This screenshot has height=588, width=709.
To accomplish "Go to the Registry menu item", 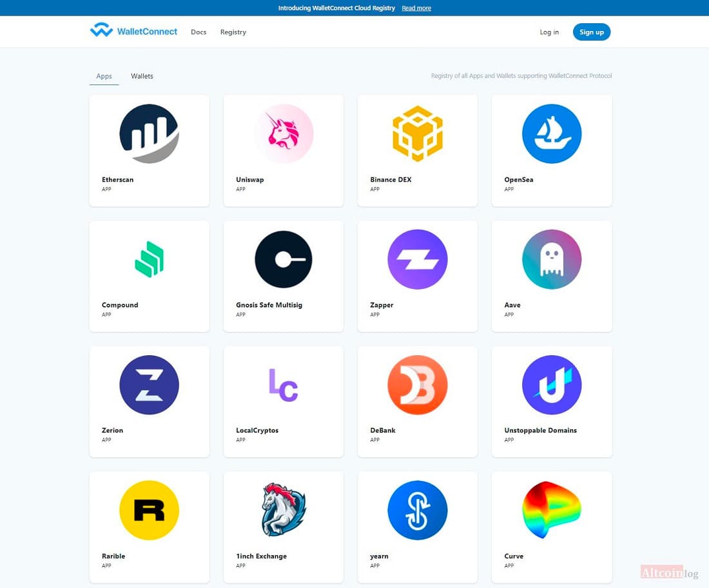I will tap(233, 32).
